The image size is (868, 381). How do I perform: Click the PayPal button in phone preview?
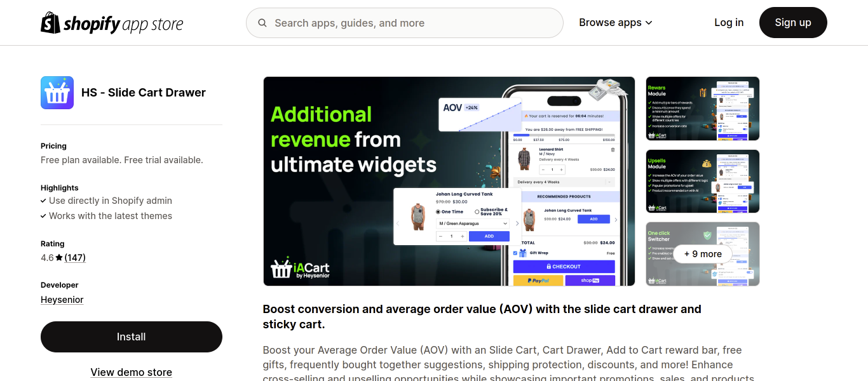(537, 280)
